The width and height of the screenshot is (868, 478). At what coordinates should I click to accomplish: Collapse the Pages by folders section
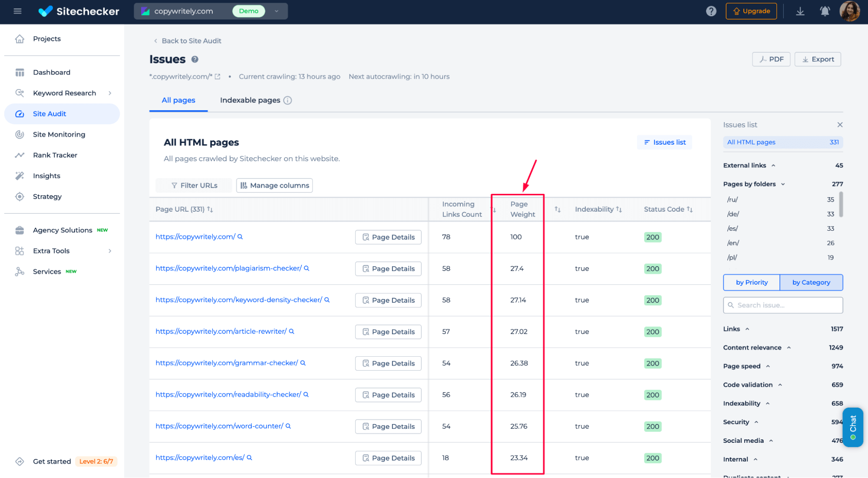click(783, 184)
